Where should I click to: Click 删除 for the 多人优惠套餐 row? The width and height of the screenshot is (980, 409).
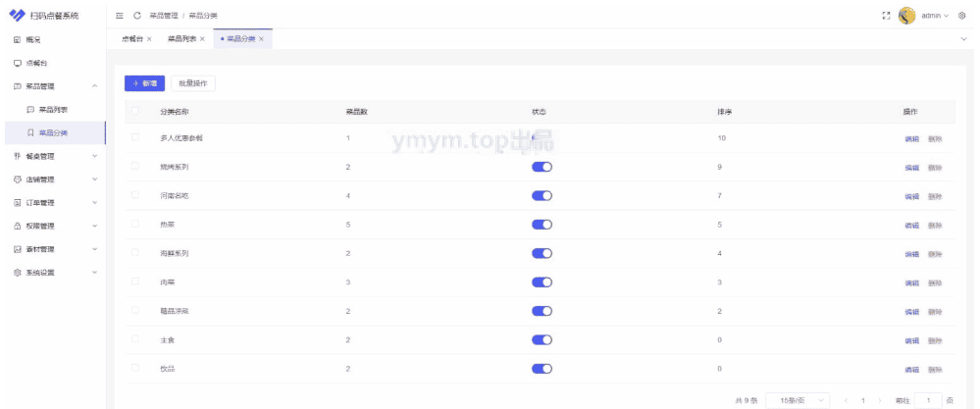935,138
